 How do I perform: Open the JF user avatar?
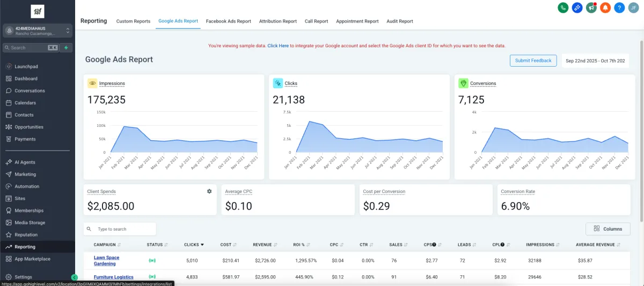(633, 8)
